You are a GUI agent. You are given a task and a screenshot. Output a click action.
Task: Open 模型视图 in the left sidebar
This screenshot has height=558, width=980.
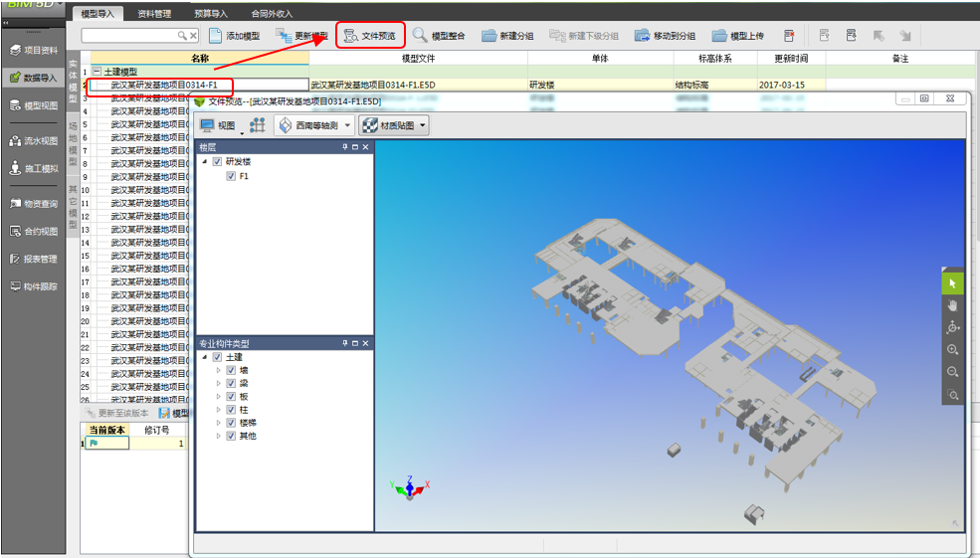tap(35, 105)
